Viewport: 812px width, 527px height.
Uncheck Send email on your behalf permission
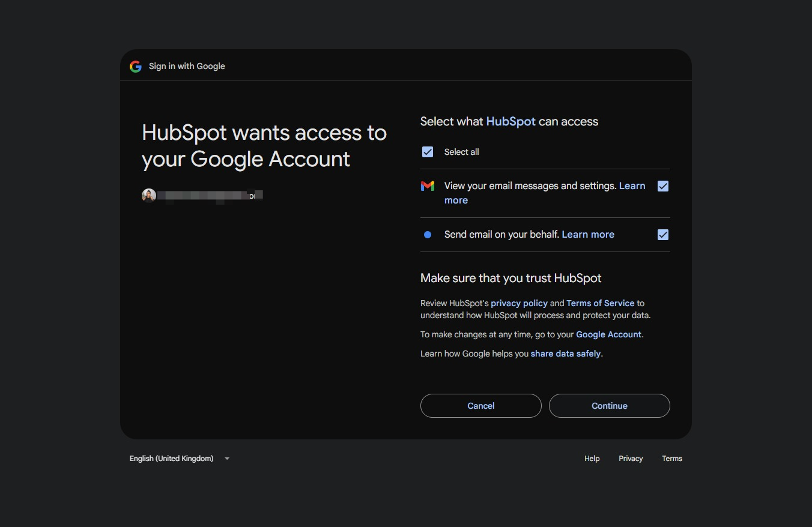pyautogui.click(x=663, y=235)
